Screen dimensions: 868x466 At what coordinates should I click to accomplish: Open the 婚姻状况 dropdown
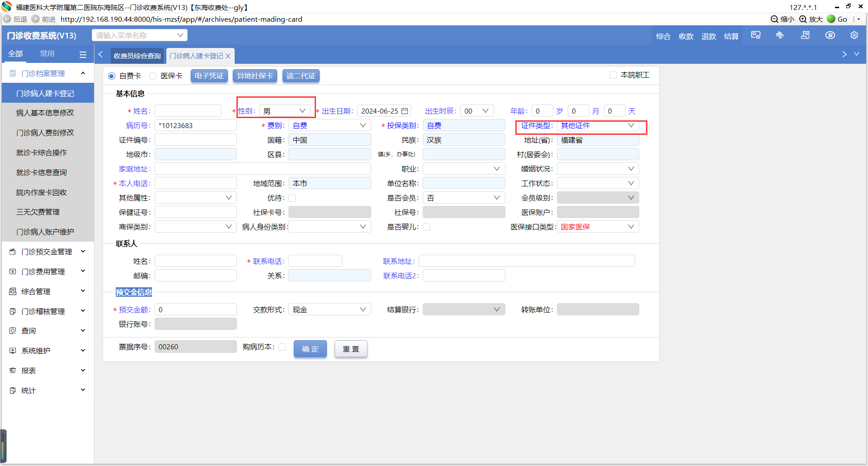click(598, 169)
